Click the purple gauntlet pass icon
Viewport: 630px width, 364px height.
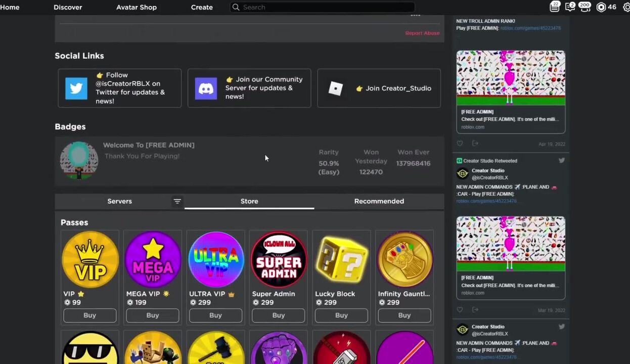pos(279,348)
